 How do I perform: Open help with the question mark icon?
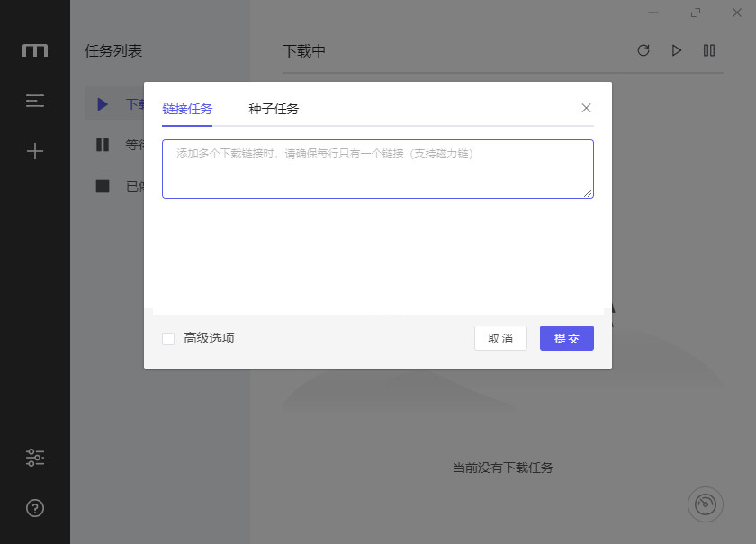(x=35, y=508)
